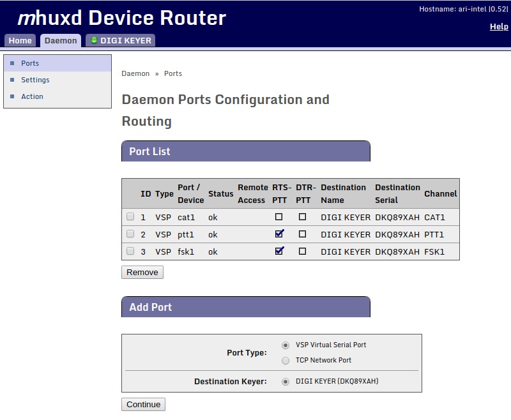Click the Remove button
Screen dimensions: 511x420
pyautogui.click(x=142, y=272)
